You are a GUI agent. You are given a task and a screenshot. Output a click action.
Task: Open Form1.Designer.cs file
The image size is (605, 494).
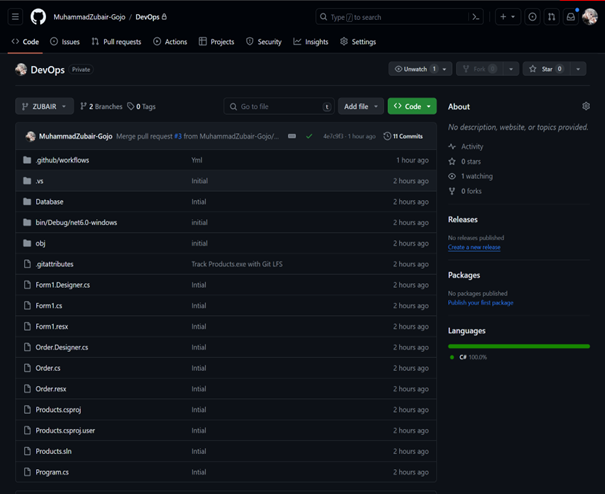pyautogui.click(x=63, y=285)
